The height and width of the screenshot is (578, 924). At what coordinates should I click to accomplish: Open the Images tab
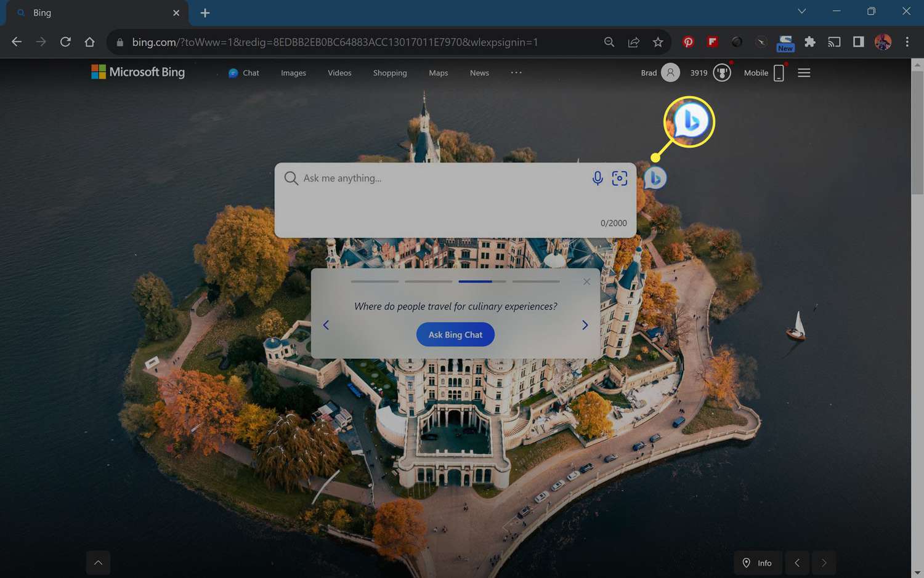click(293, 73)
